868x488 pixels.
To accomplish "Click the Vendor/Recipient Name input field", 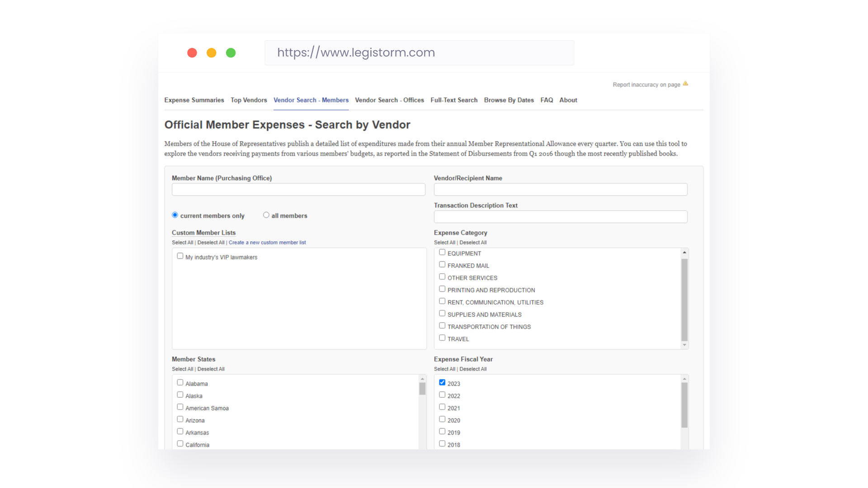I will click(x=560, y=189).
